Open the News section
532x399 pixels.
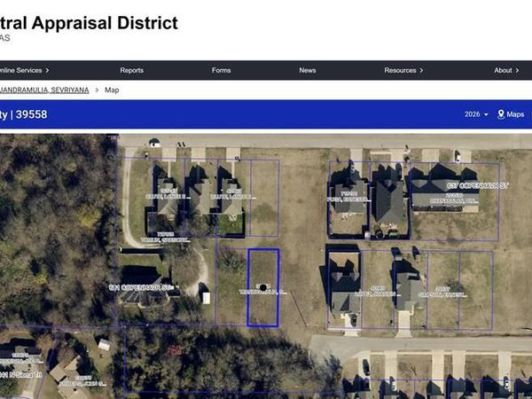pyautogui.click(x=308, y=70)
